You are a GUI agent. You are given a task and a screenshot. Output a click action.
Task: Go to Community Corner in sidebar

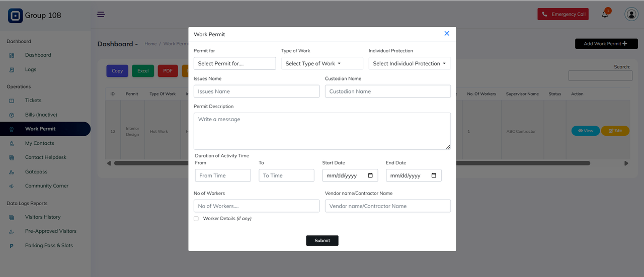pos(47,186)
